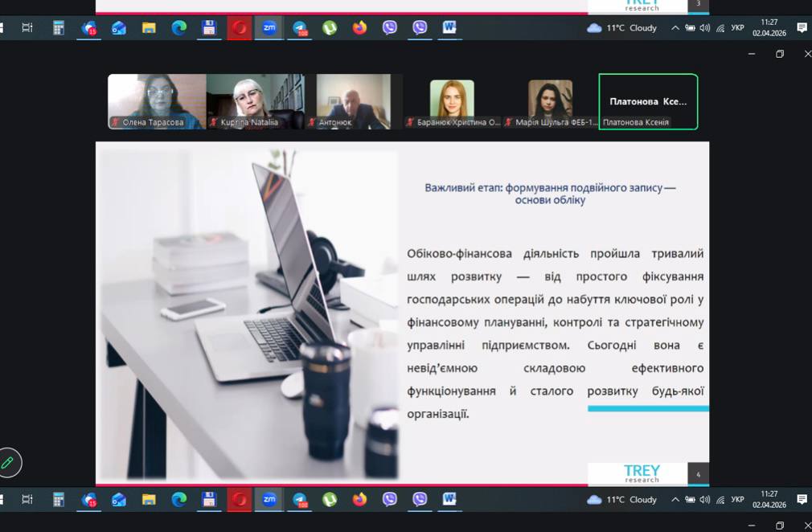Open uTorrent from the lower taskbar

pyautogui.click(x=330, y=499)
